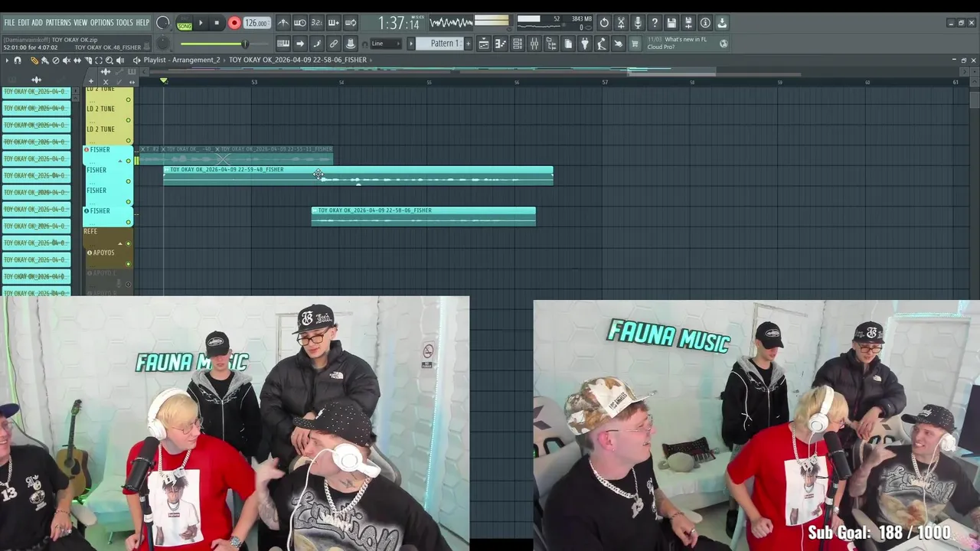This screenshot has height=551, width=980.
Task: Open the OPTIONS menu
Action: [x=102, y=22]
